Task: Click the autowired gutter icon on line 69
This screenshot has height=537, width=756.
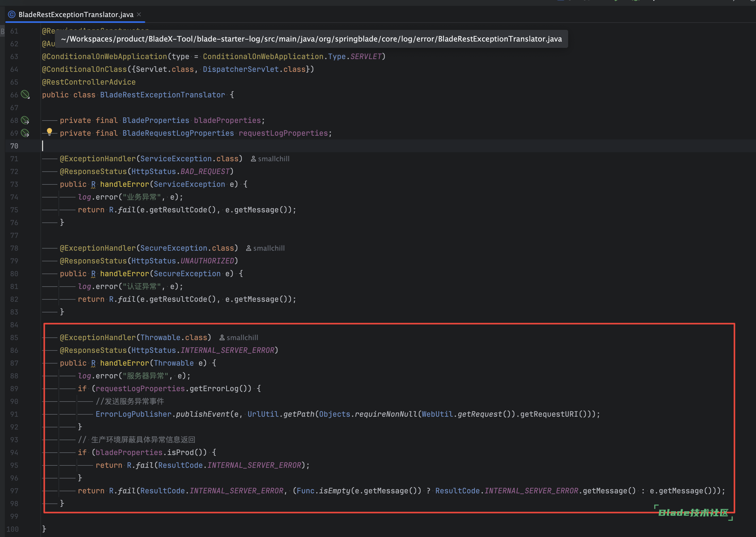Action: tap(25, 133)
